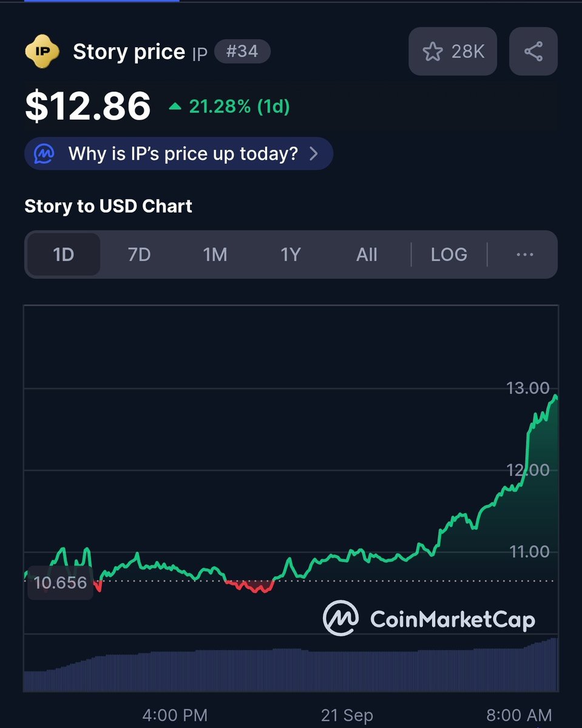The height and width of the screenshot is (728, 582).
Task: Click the Story IP coin logo icon
Action: (42, 52)
